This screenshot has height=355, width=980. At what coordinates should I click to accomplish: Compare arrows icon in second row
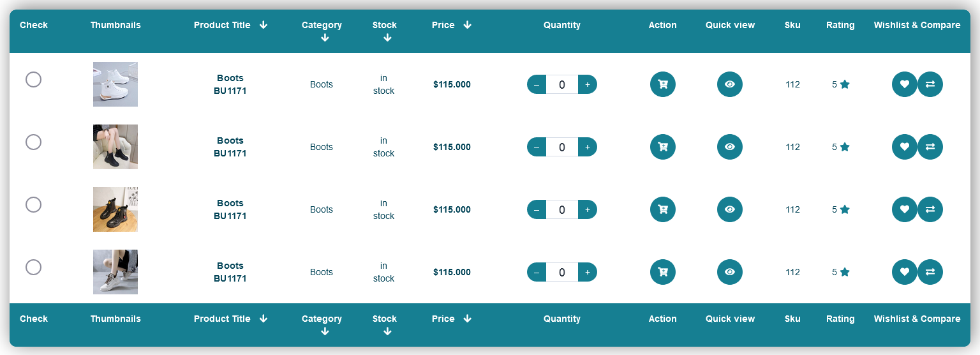pyautogui.click(x=930, y=147)
